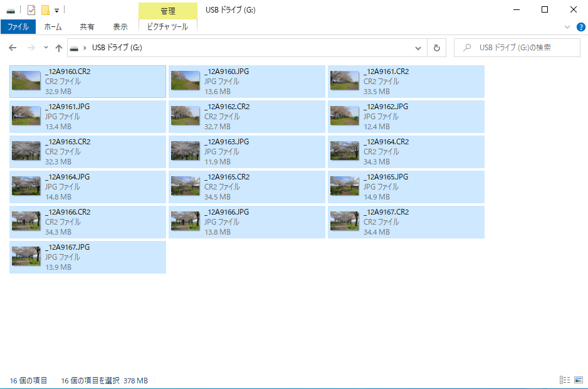Open the address bar history dropdown

[x=418, y=48]
